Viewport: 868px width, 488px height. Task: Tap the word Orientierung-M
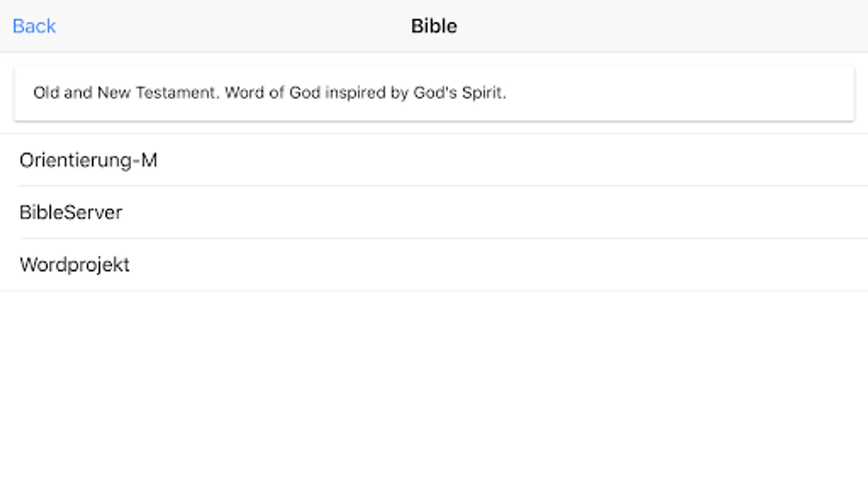pyautogui.click(x=88, y=160)
